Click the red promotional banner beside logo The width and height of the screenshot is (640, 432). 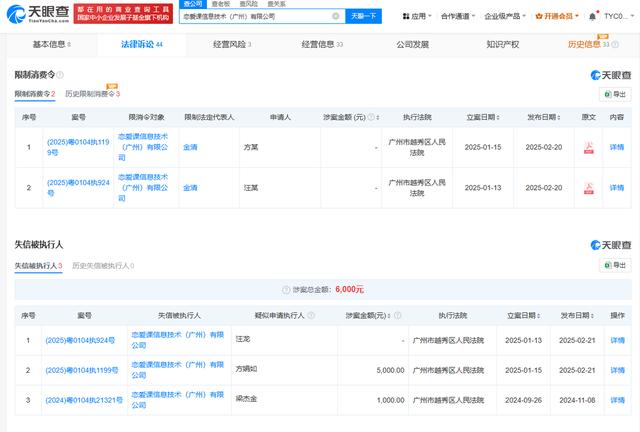point(123,13)
